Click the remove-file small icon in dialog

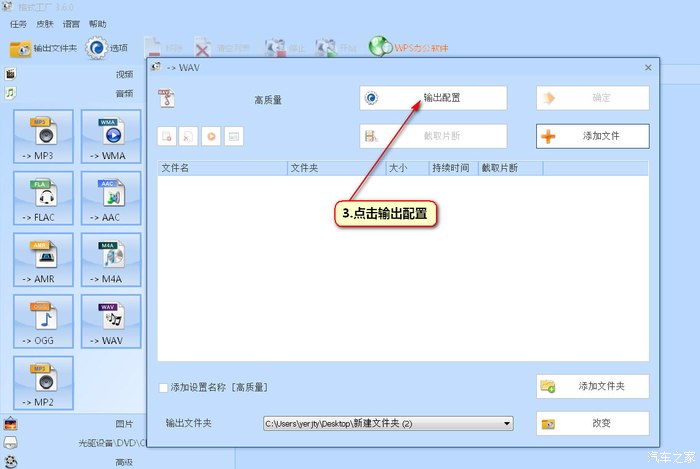167,136
